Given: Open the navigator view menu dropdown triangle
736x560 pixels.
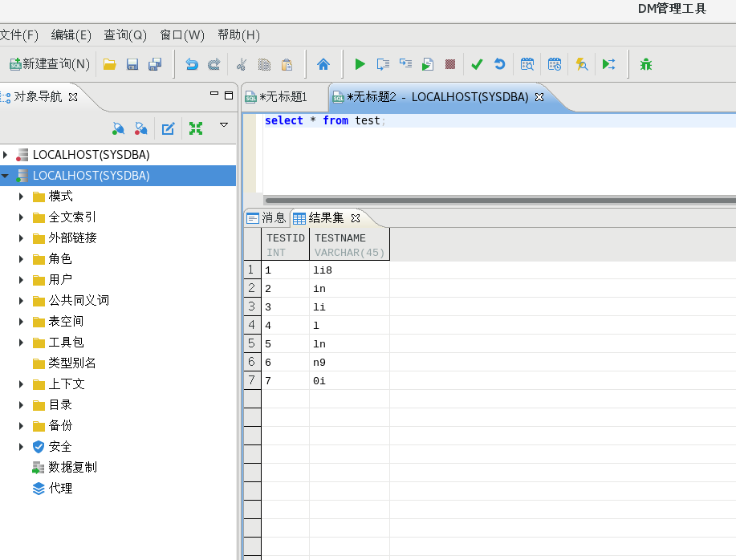Looking at the screenshot, I should [x=224, y=125].
